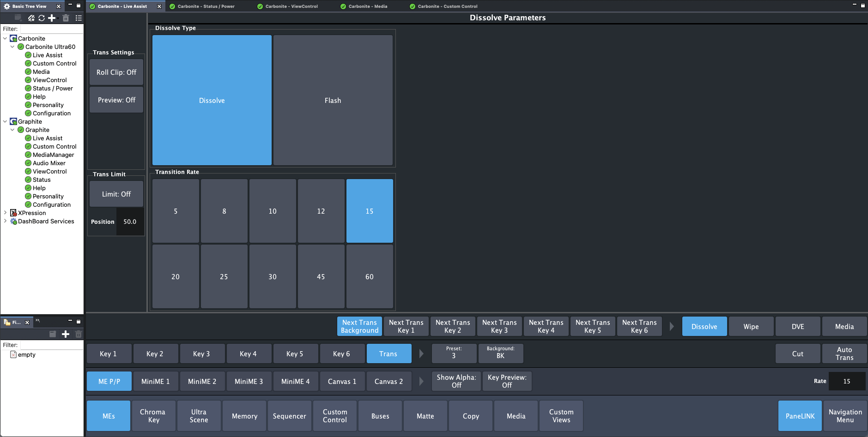Expand the XPression tree node
The height and width of the screenshot is (437, 868).
[5, 213]
